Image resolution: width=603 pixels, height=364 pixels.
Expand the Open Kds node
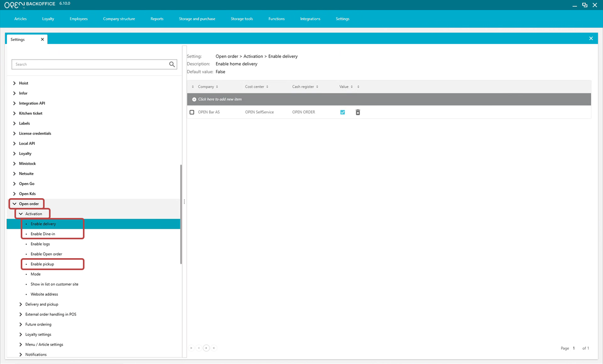14,194
